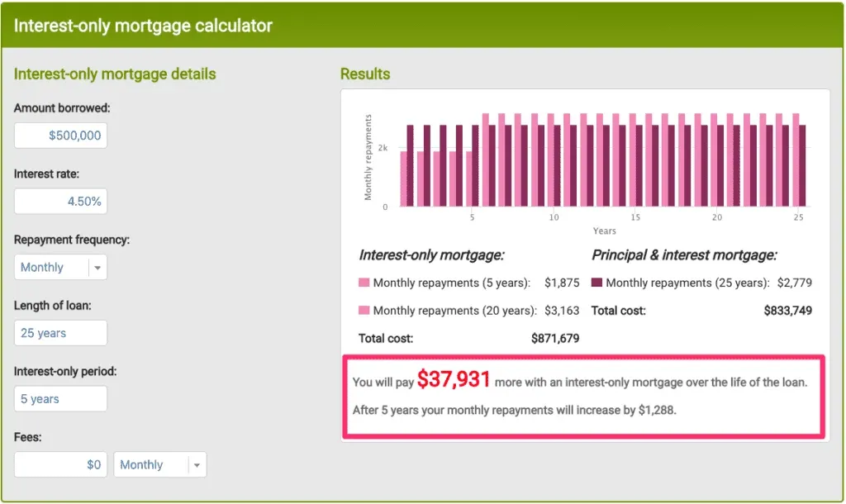Click the $3,163 monthly repayment value
The height and width of the screenshot is (504, 846).
click(x=562, y=311)
